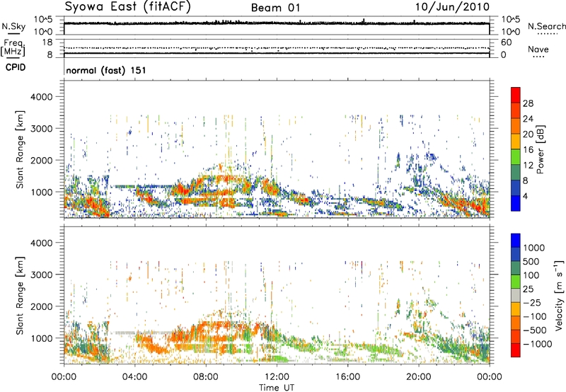This screenshot has width=566, height=392.
Task: Click the '20:00' time axis tick label
Action: pyautogui.click(x=418, y=377)
